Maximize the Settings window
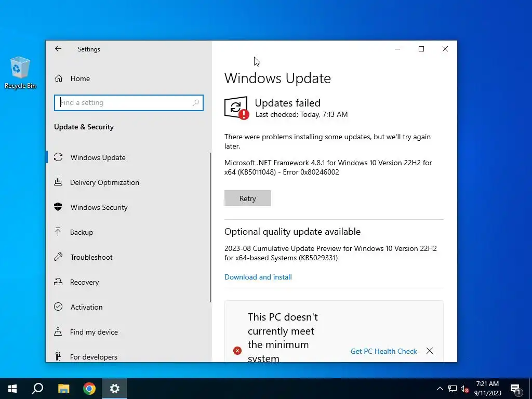 [x=421, y=49]
